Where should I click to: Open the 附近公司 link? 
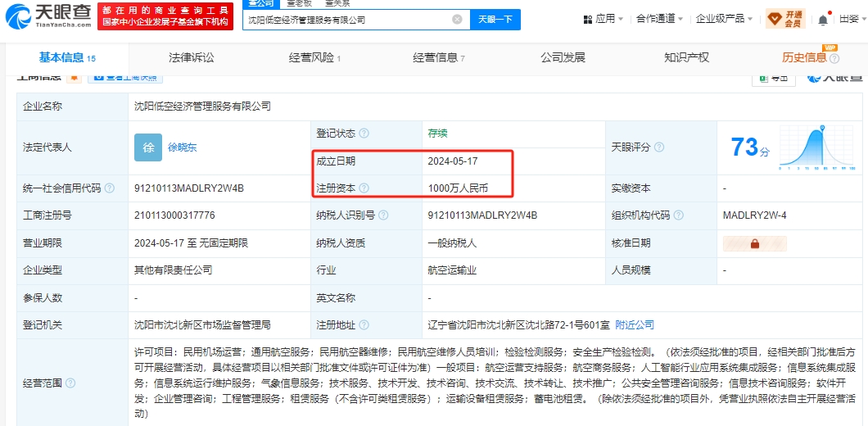coord(635,325)
